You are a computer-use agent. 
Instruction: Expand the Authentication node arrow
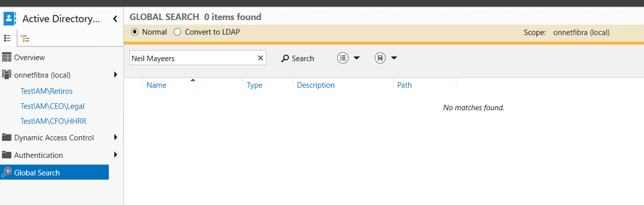(x=115, y=155)
